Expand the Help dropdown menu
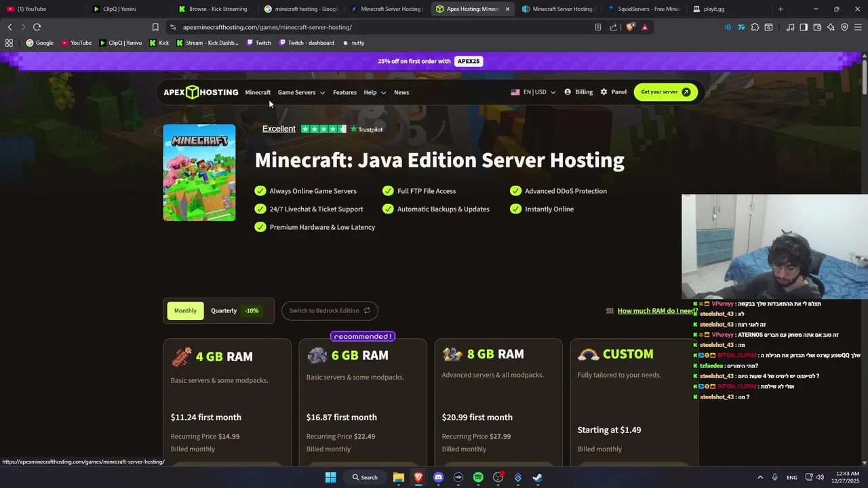Screen dimensions: 868x488 click(374, 92)
